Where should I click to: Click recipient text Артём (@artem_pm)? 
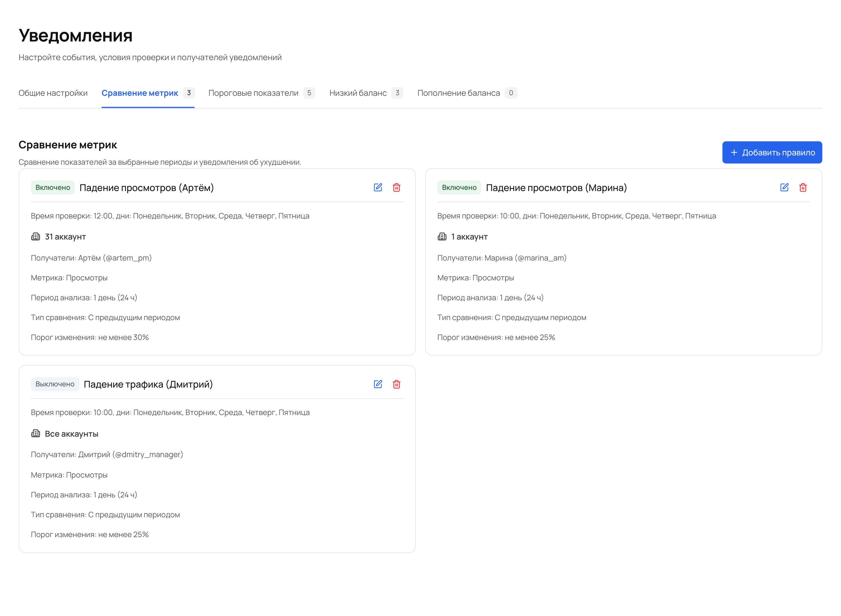click(115, 258)
